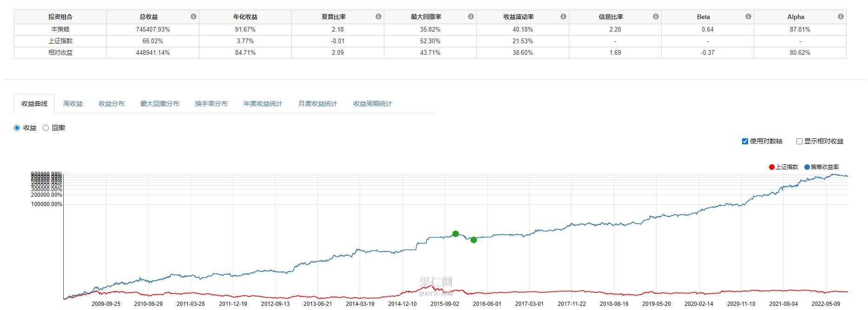The width and height of the screenshot is (868, 310).
Task: Click the 100000.00% y-axis label
Action: (x=46, y=204)
